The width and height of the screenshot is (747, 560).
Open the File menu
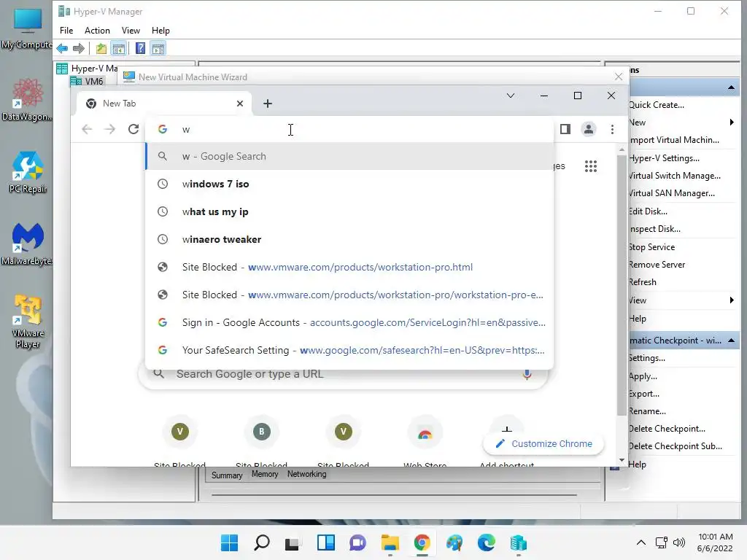(66, 31)
